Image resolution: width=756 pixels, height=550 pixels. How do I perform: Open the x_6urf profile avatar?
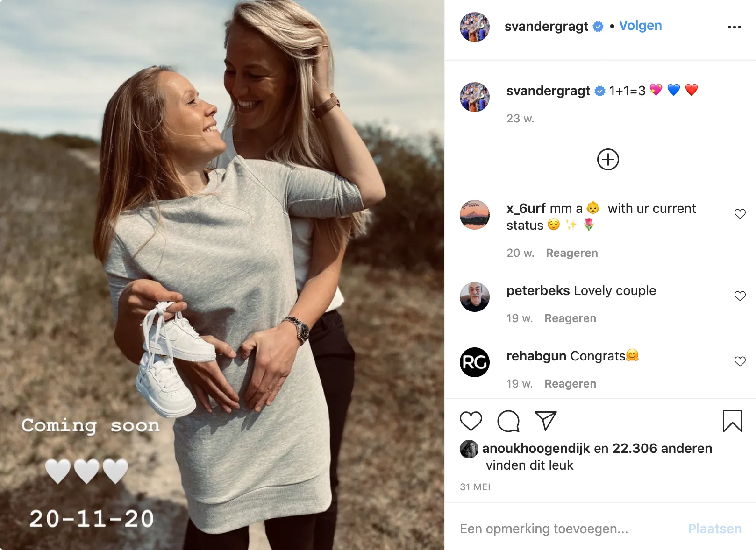tap(475, 215)
